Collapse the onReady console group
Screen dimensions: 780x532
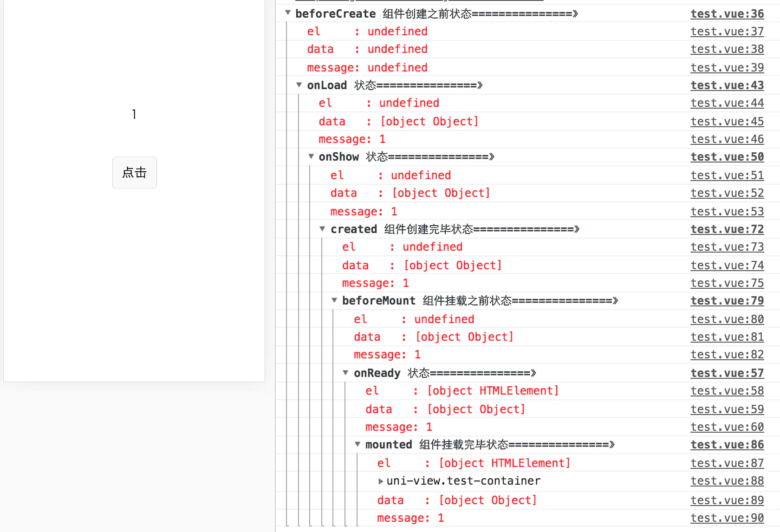click(346, 373)
